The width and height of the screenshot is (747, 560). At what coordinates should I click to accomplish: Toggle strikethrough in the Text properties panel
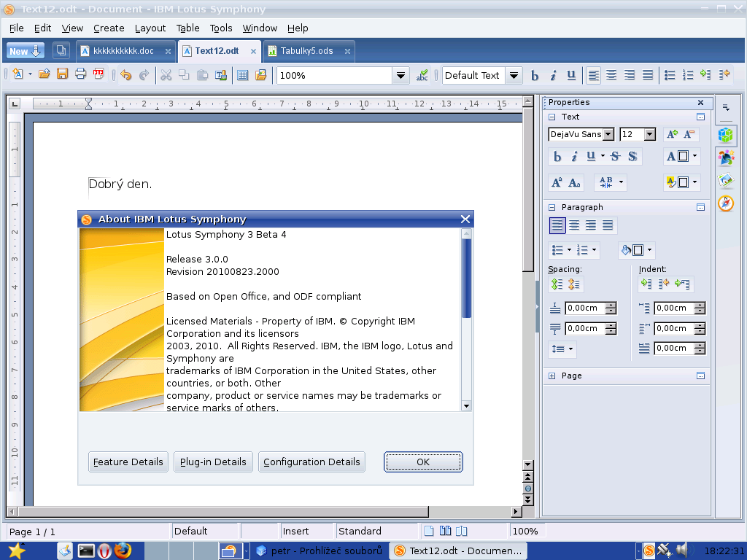[615, 156]
